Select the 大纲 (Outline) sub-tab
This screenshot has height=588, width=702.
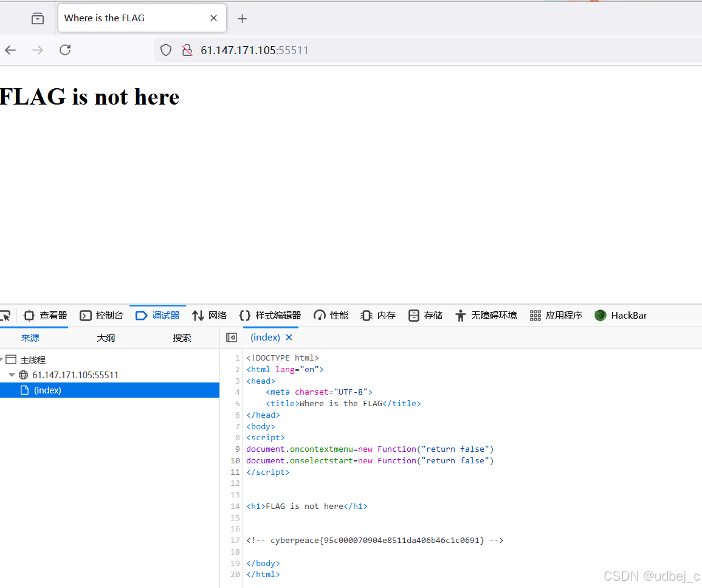point(106,337)
